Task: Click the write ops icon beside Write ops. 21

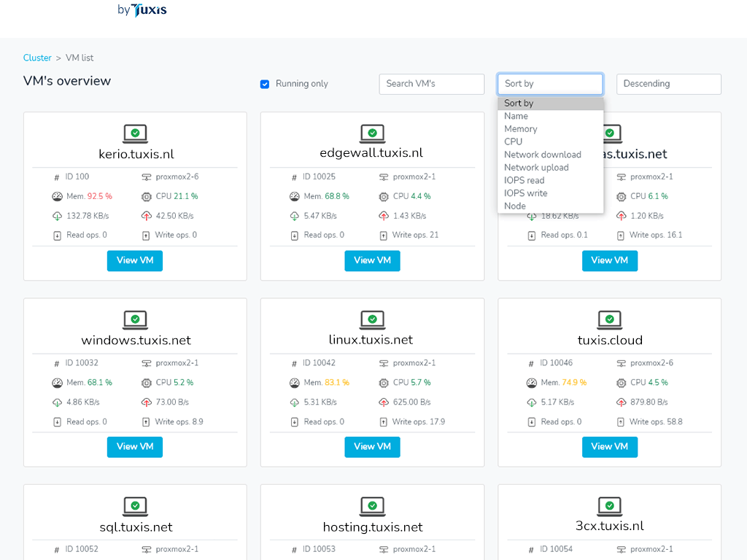Action: point(384,236)
